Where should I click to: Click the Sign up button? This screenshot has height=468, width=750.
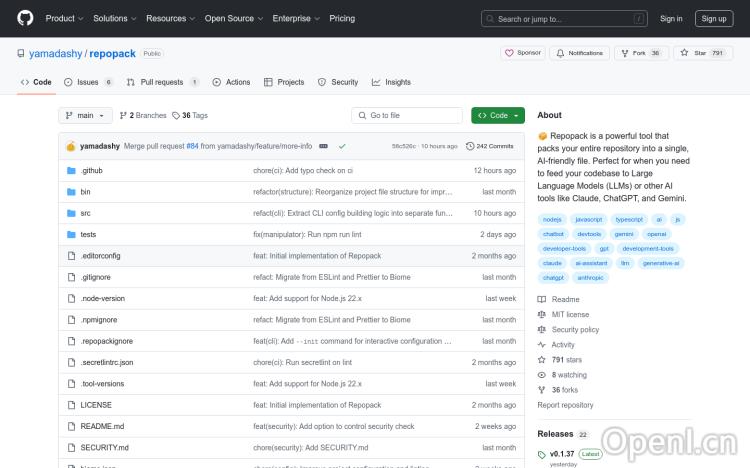tap(714, 18)
